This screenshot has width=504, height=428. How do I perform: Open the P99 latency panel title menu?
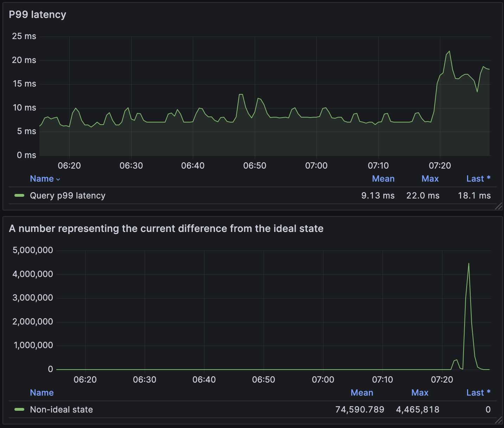point(37,14)
